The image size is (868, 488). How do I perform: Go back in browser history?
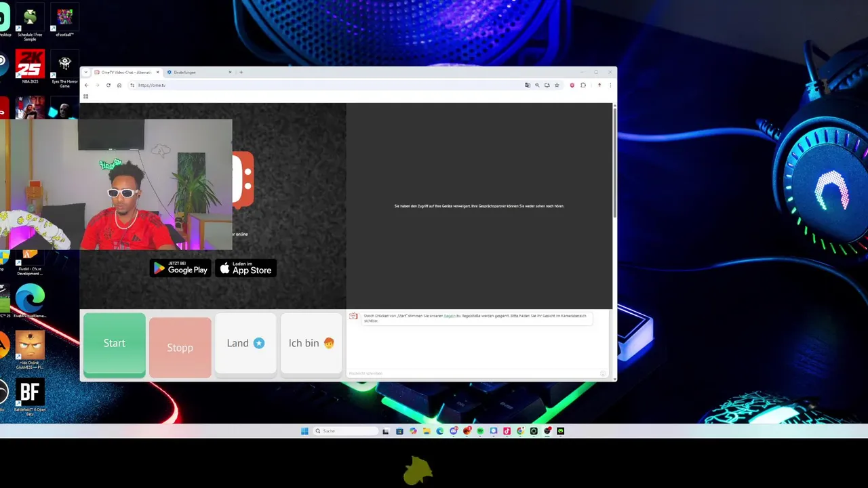click(86, 85)
